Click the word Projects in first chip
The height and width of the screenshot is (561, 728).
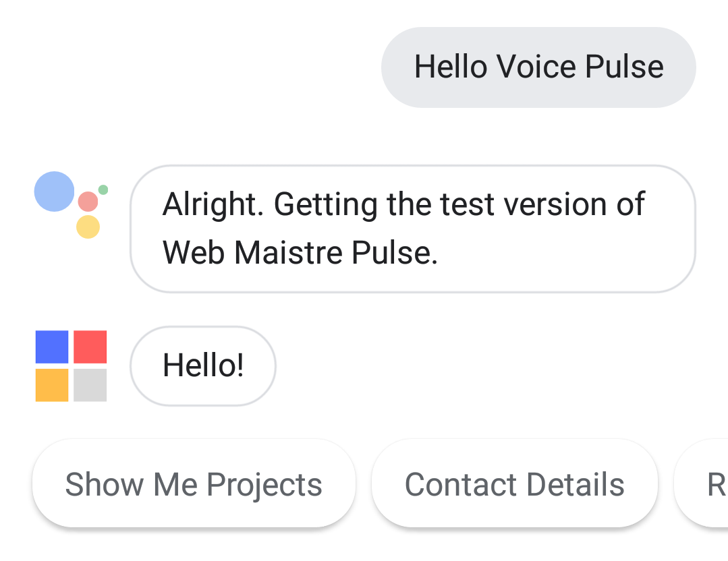[x=264, y=486]
